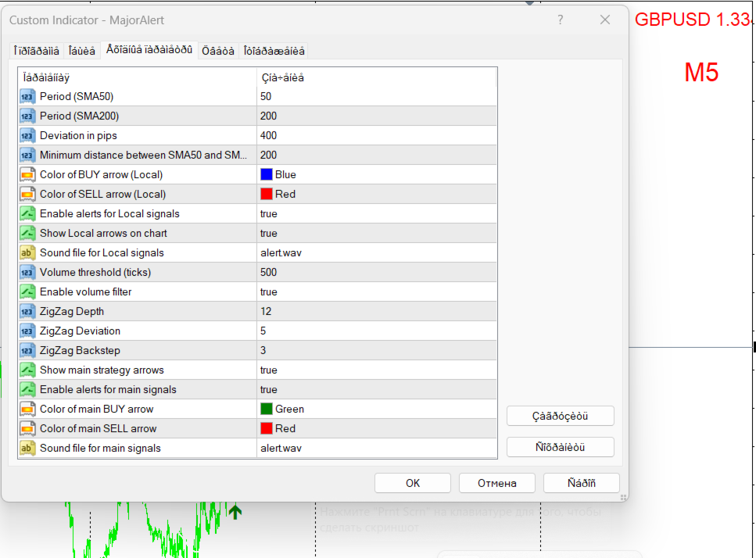Click the bool icon beside Show main strategy arrows
This screenshot has width=756, height=558.
click(27, 370)
